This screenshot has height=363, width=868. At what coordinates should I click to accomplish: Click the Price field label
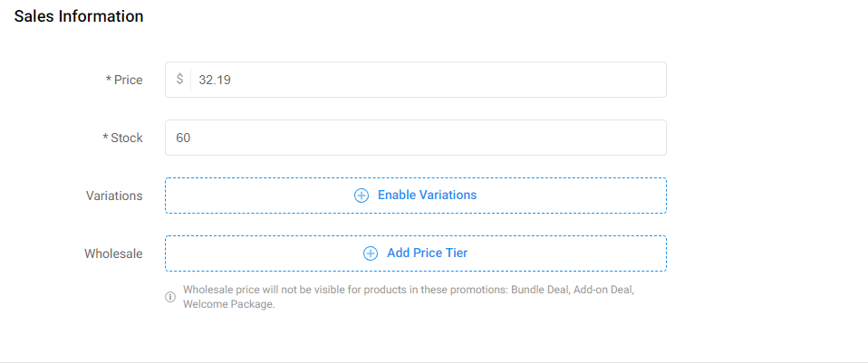pos(129,80)
